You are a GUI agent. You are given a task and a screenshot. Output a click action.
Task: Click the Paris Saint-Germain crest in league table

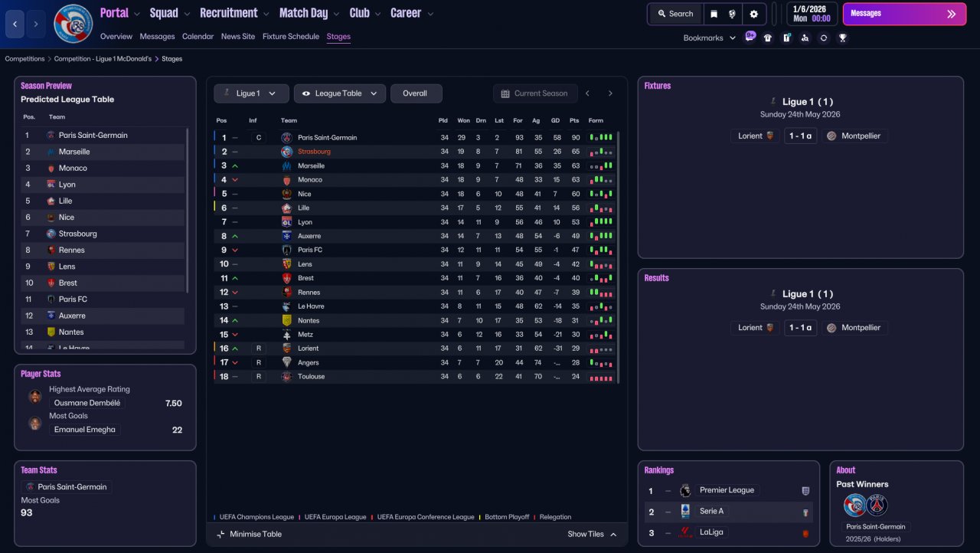(x=286, y=138)
